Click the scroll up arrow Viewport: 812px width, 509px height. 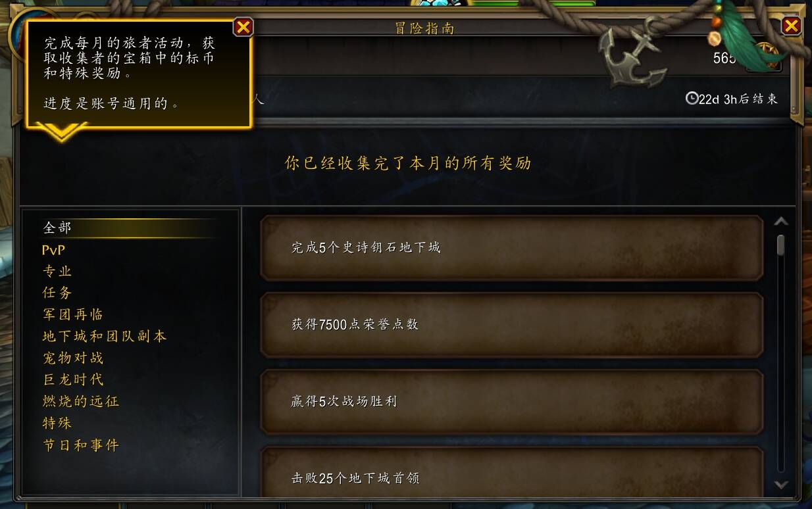tap(781, 222)
